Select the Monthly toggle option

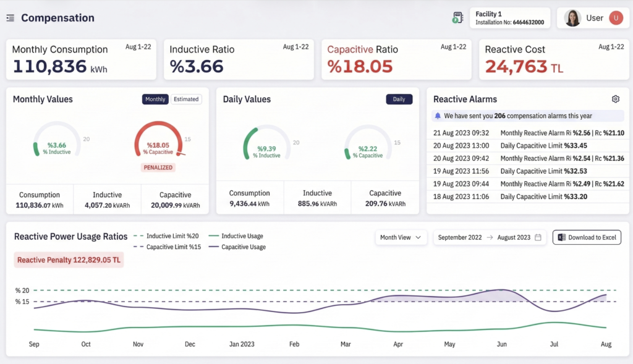click(x=155, y=99)
